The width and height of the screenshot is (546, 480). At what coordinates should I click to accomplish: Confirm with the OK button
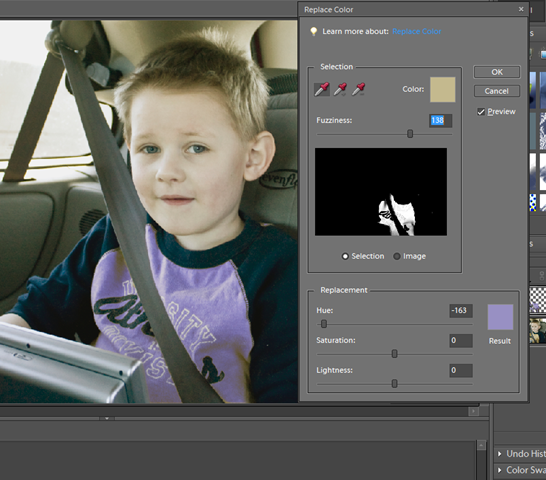(497, 72)
